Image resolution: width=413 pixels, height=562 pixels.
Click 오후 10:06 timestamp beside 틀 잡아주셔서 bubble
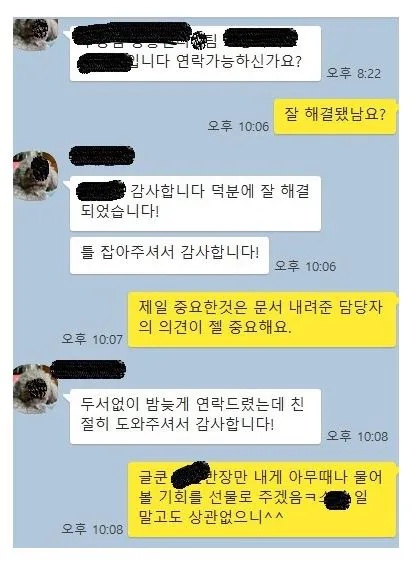click(x=305, y=266)
